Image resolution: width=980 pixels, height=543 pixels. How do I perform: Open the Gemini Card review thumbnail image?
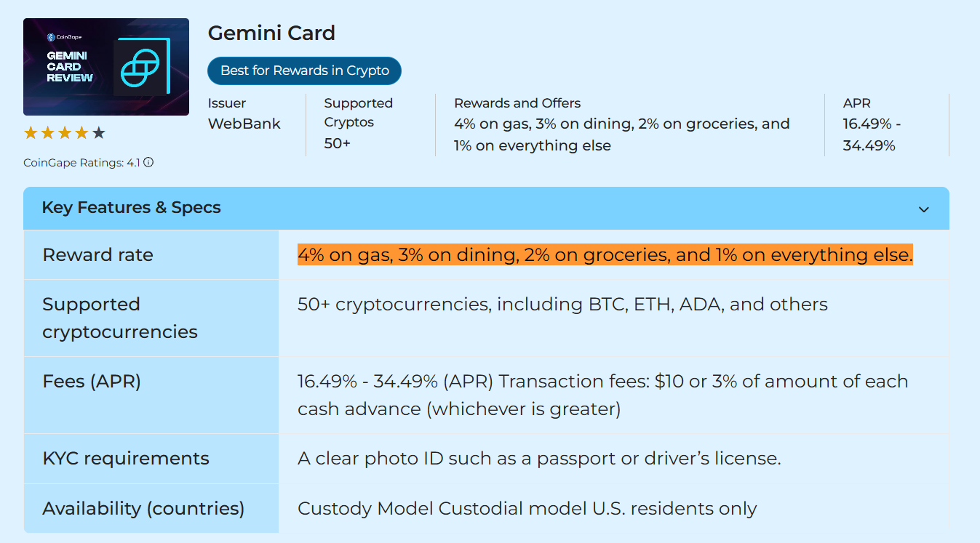[105, 67]
